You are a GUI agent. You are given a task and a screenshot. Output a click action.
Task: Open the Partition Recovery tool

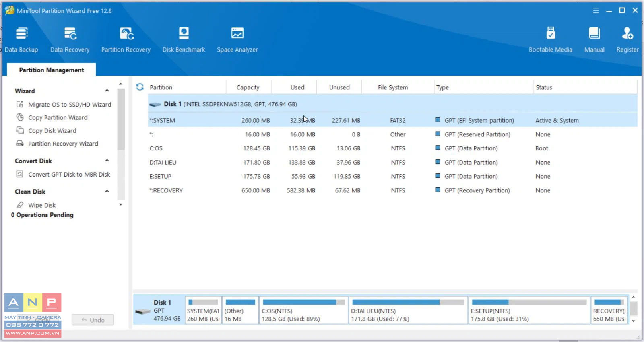pyautogui.click(x=126, y=39)
